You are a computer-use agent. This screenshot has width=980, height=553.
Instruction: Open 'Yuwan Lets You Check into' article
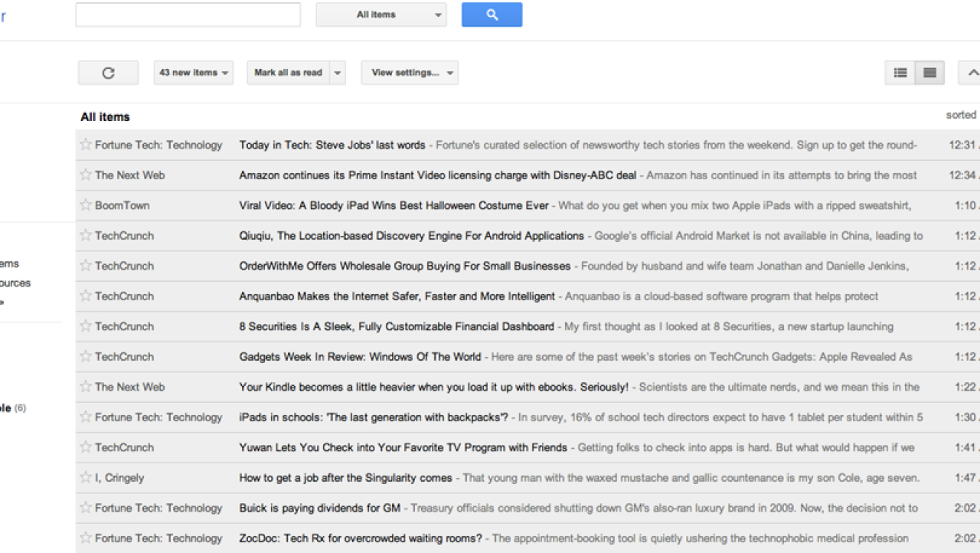coord(403,447)
